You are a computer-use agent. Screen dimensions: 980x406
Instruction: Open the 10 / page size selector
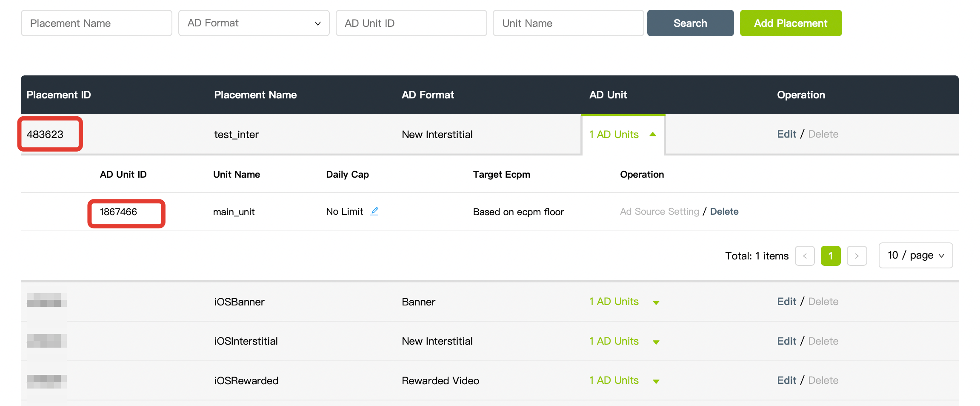click(915, 256)
